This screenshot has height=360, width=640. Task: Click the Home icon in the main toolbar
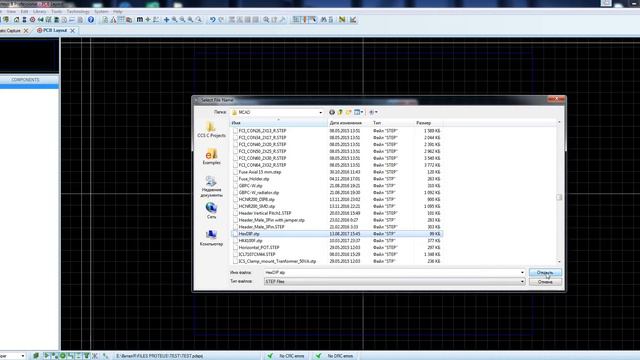16,20
